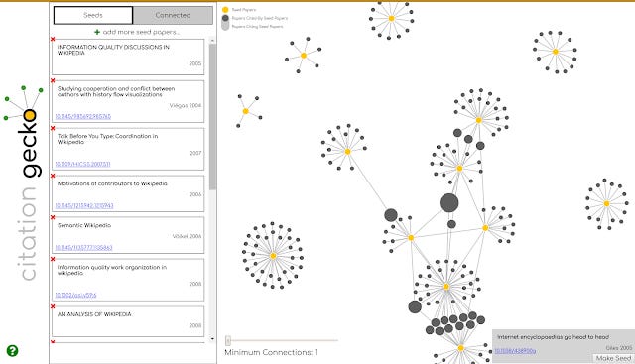Remove the 'An Analysis of Wikipedia' seed

coord(53,306)
